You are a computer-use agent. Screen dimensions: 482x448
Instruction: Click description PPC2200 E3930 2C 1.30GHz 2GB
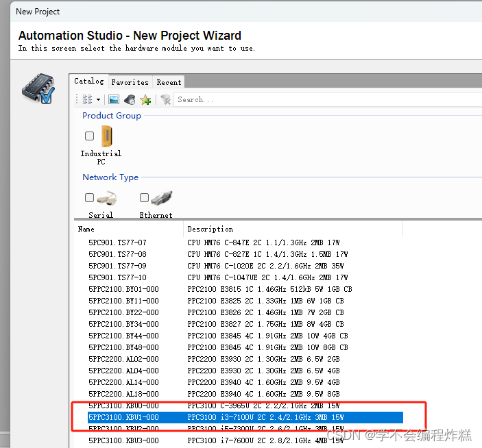(263, 359)
